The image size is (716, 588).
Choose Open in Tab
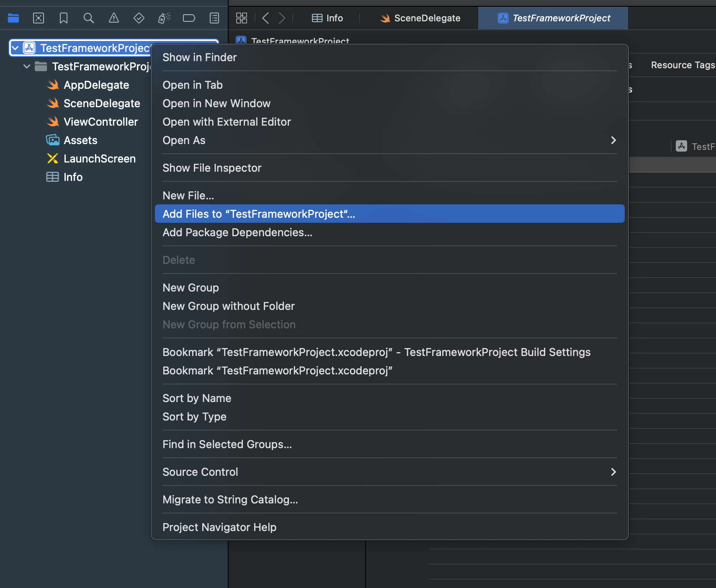390,85
